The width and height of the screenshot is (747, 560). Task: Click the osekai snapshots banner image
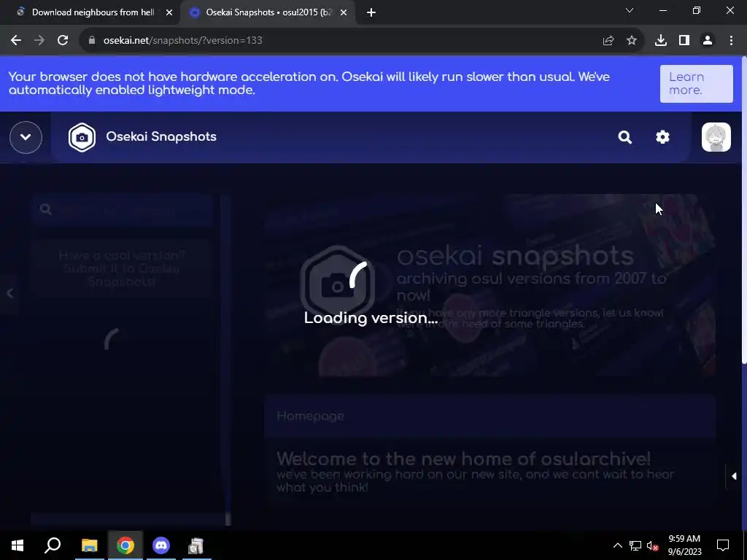(489, 285)
